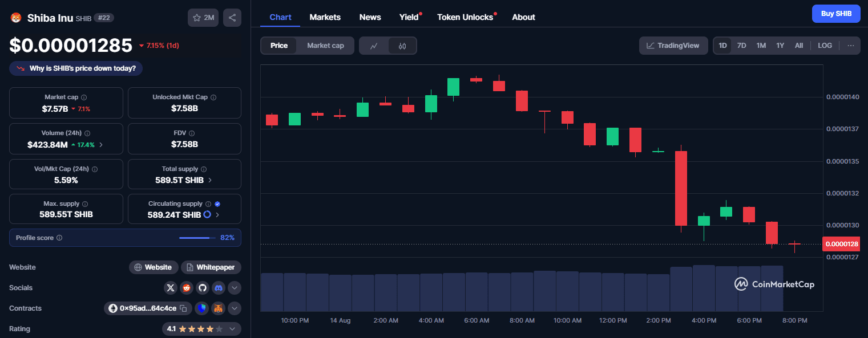Open the News tab
The image size is (868, 338).
(370, 17)
